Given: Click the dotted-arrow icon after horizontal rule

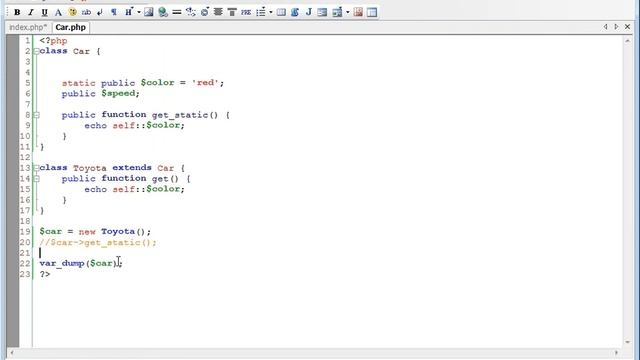Looking at the screenshot, I should [191, 12].
